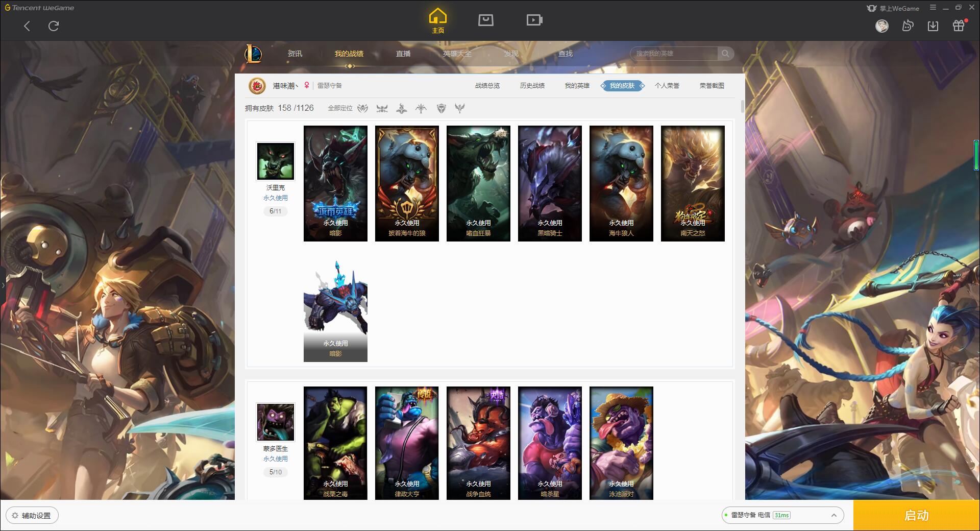The height and width of the screenshot is (531, 980).
Task: Open the gift box icon
Action: [x=959, y=26]
